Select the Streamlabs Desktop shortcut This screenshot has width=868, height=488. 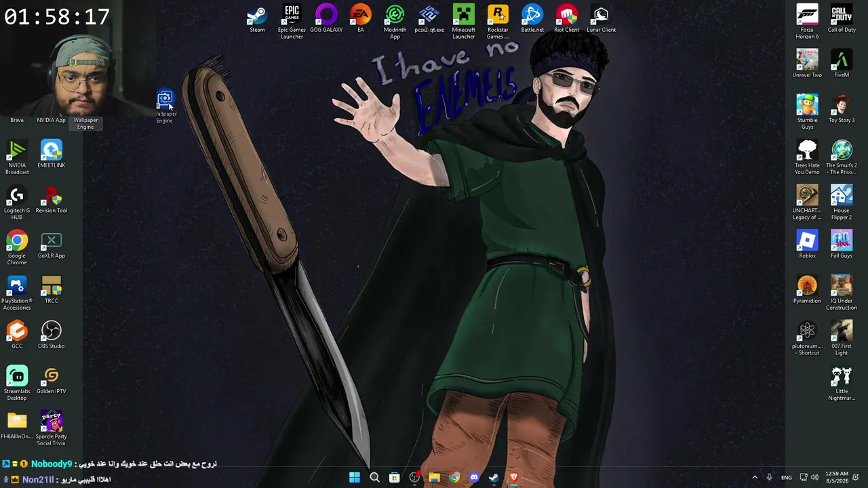click(x=17, y=384)
